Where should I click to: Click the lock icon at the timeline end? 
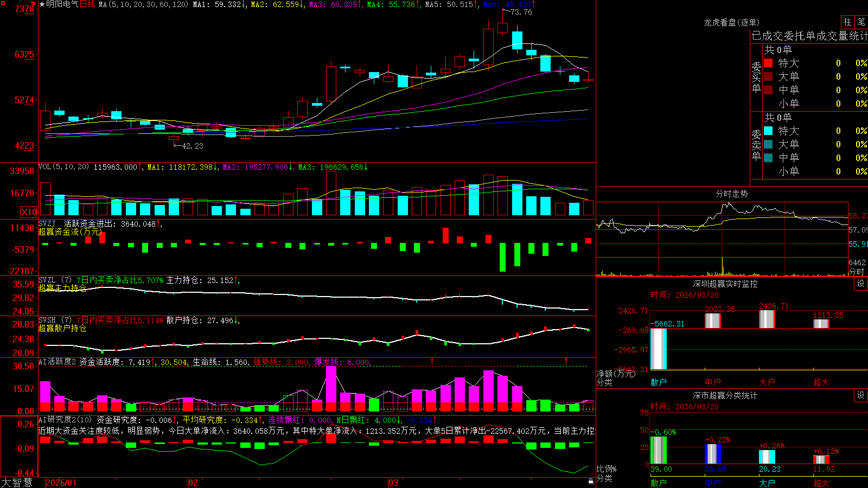pyautogui.click(x=591, y=481)
